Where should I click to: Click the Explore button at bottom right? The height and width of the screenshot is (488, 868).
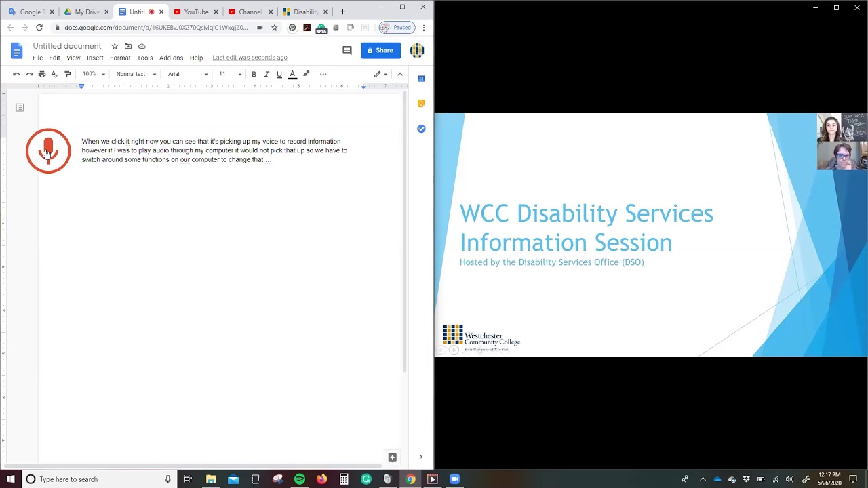[392, 457]
